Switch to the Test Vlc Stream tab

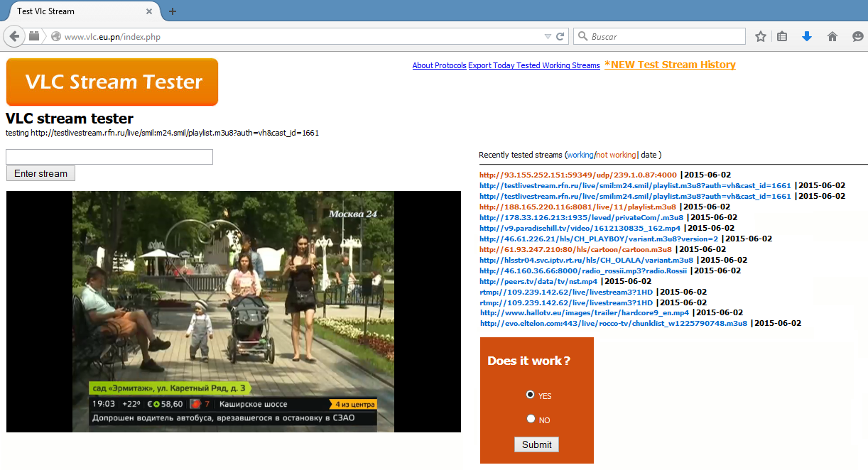(x=71, y=11)
